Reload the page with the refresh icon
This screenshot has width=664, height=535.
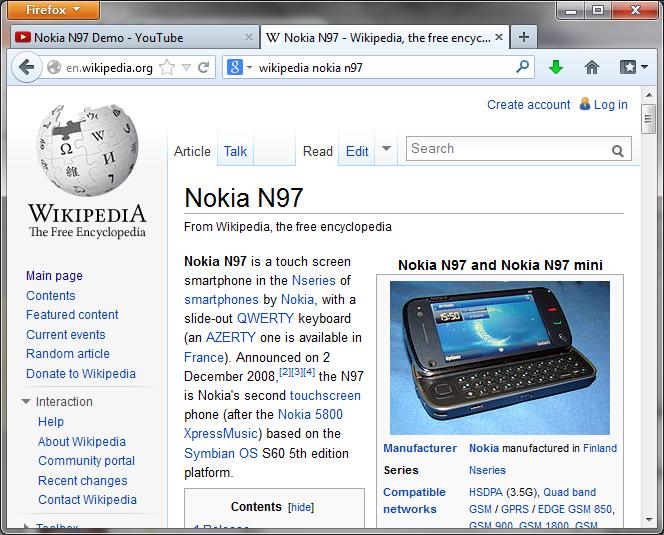204,67
